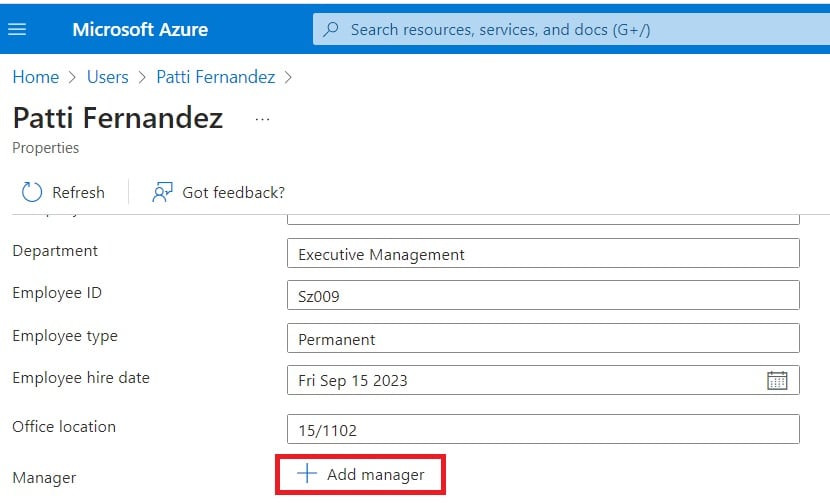Screen dimensions: 830x503
Task: Click the Employee type label
Action: [x=65, y=336]
